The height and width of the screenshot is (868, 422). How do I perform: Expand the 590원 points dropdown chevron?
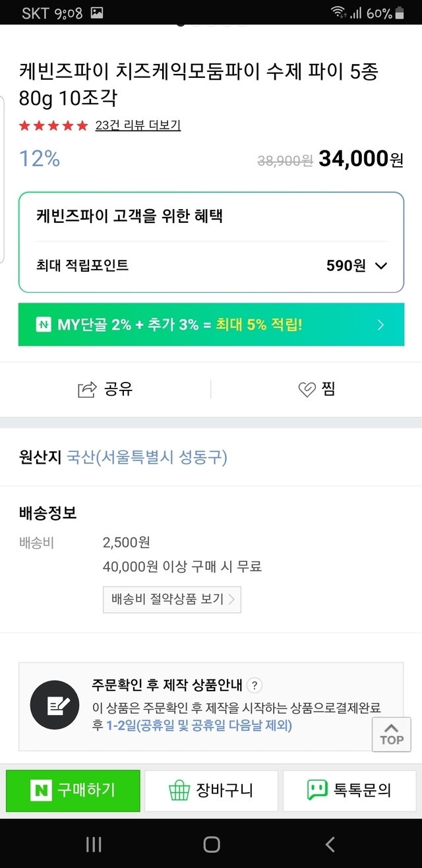tap(381, 266)
